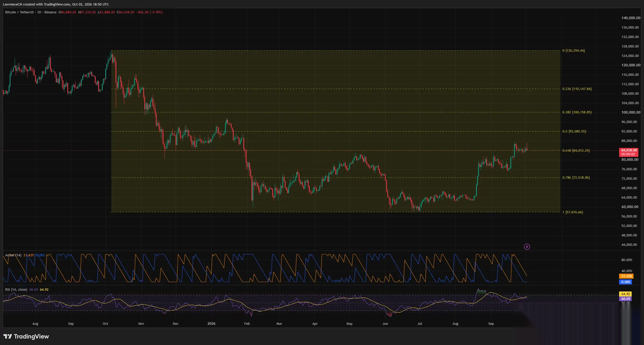Click the Jul marker on the time axis
This screenshot has height=345, width=644.
[420, 323]
